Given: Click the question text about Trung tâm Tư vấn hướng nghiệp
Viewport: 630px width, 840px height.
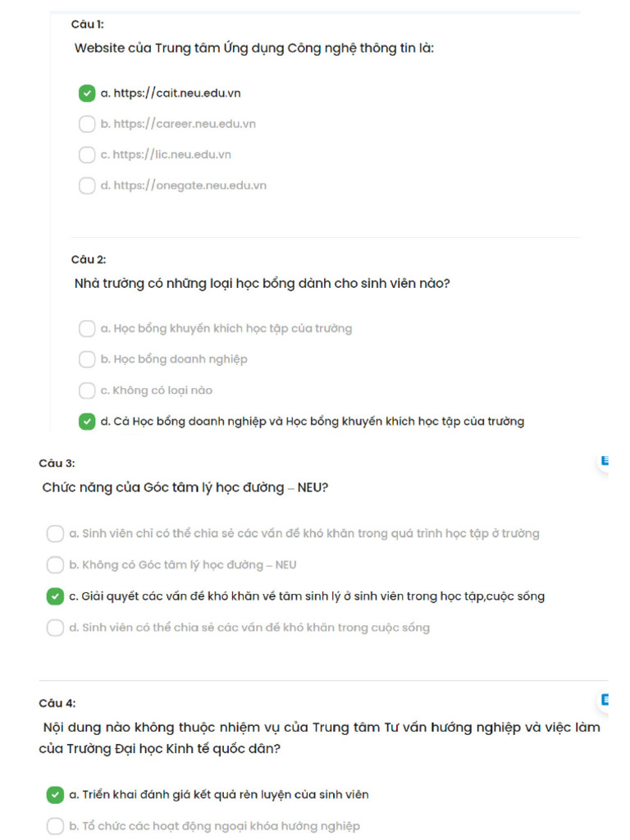Looking at the screenshot, I should click(320, 737).
